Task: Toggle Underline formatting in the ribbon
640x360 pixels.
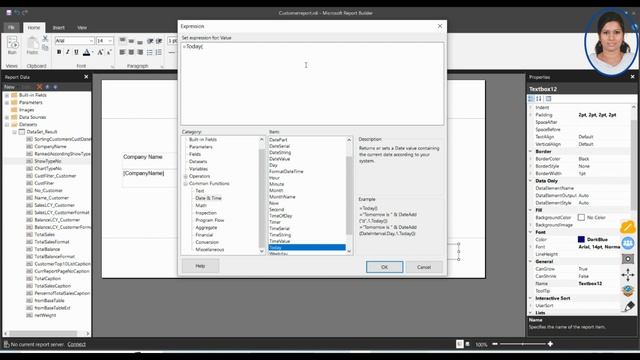Action: [x=76, y=52]
